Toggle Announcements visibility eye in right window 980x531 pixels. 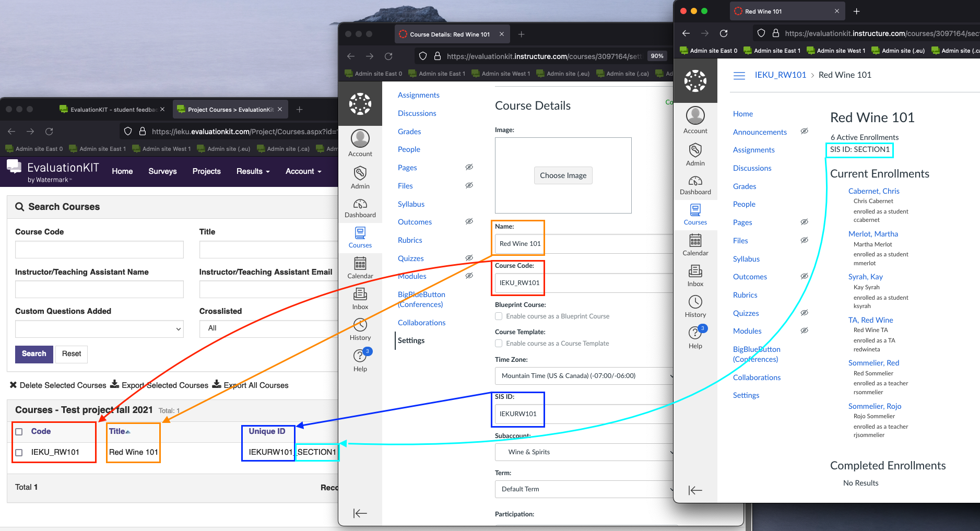(x=805, y=131)
